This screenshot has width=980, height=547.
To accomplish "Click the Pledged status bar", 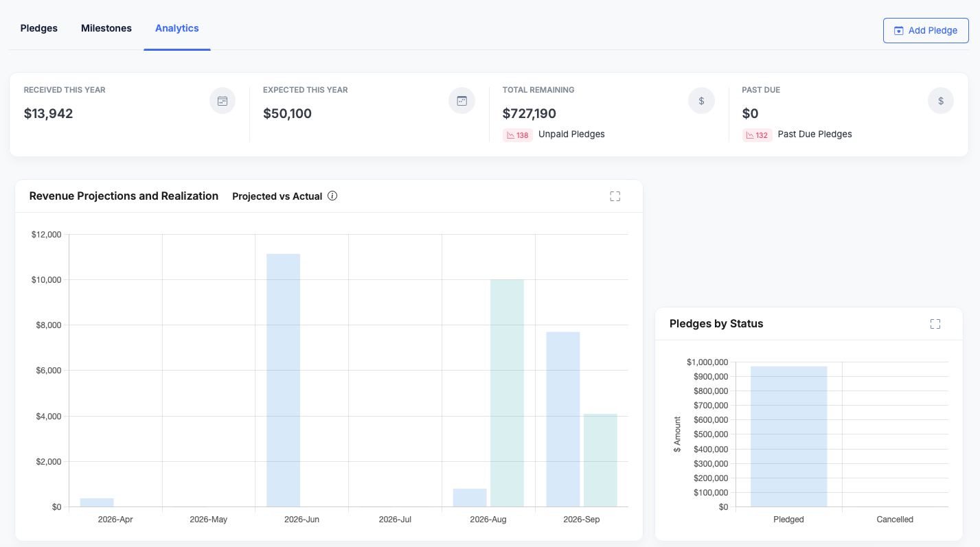I will click(788, 437).
